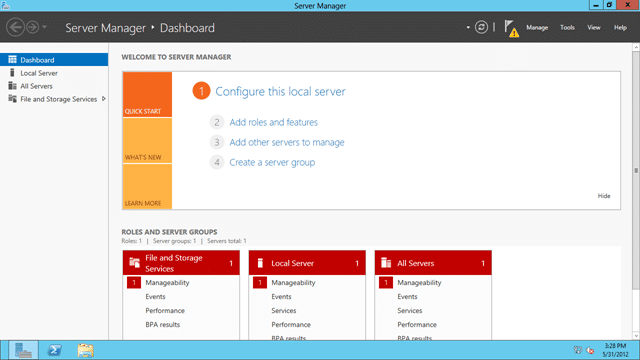Click the Local Server sidebar icon

[x=12, y=73]
